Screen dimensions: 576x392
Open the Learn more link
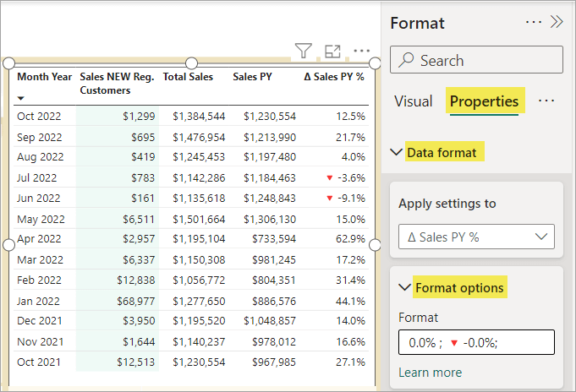(x=431, y=373)
